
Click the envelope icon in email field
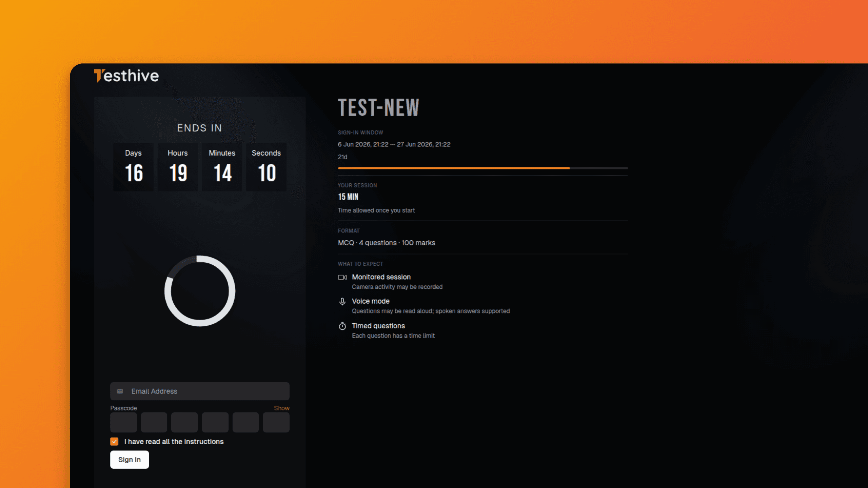pos(120,391)
